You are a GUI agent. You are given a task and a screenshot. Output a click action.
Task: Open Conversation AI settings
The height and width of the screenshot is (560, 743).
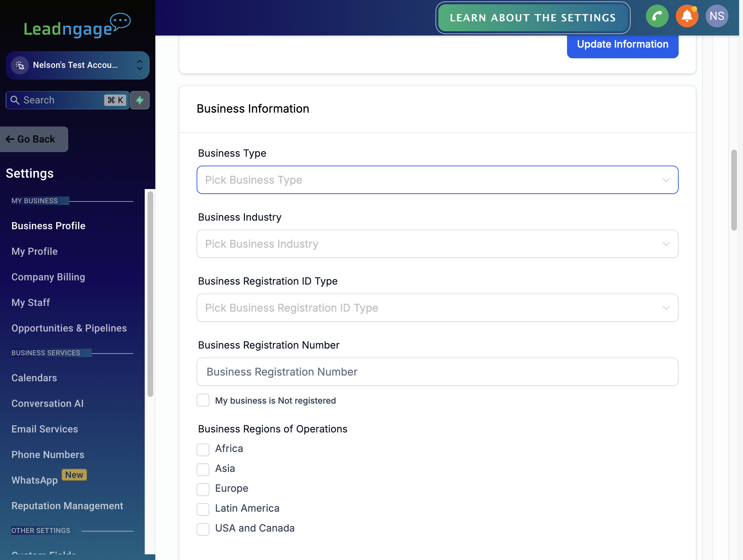coord(48,404)
